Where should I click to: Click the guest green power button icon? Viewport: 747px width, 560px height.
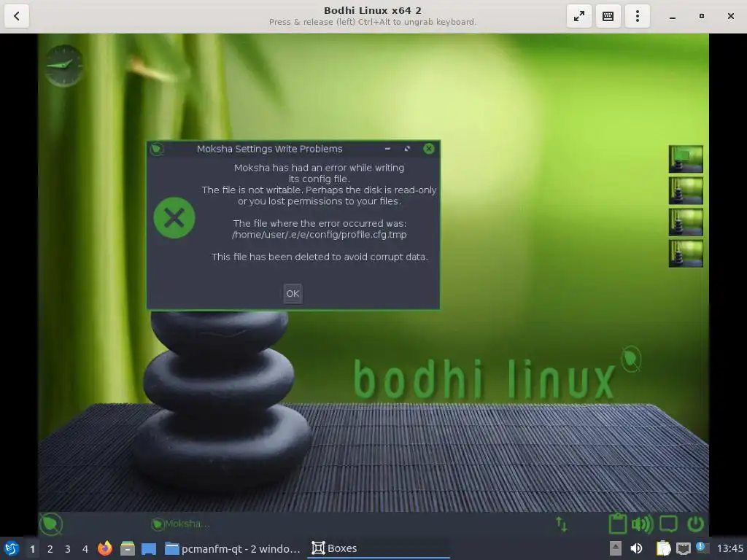pos(695,524)
